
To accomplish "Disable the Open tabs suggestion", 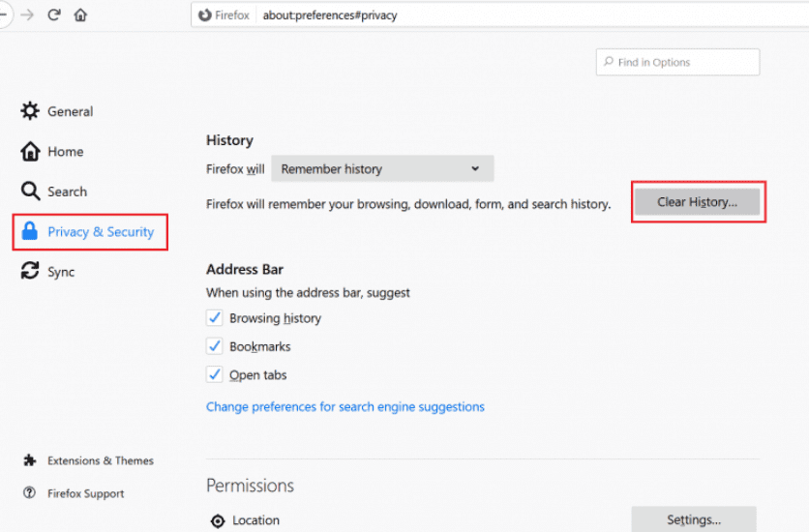I will (x=214, y=374).
